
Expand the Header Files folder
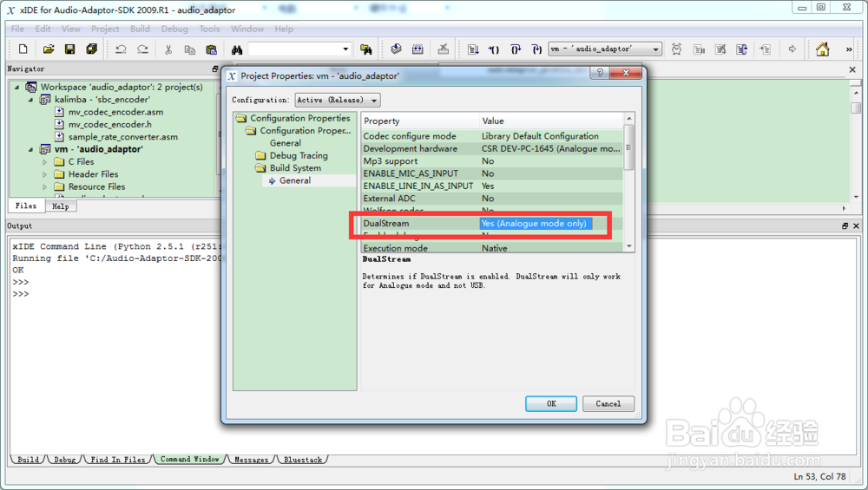point(45,174)
